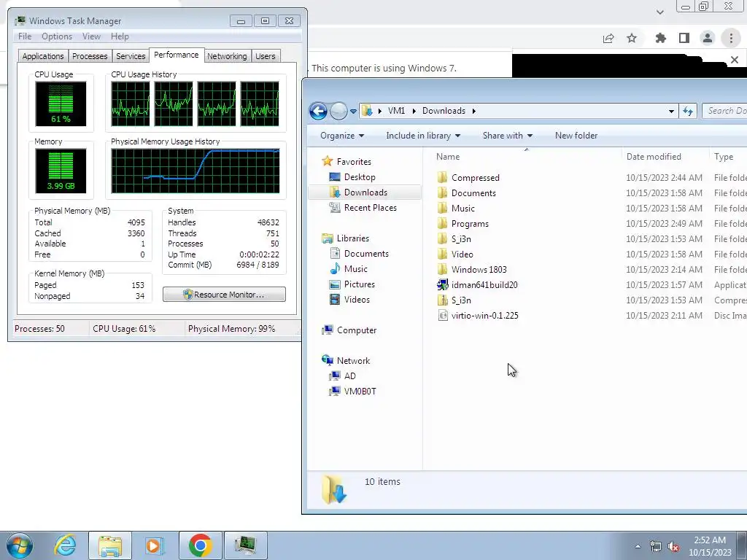
Task: Sort files by Name column header
Action: pyautogui.click(x=527, y=157)
